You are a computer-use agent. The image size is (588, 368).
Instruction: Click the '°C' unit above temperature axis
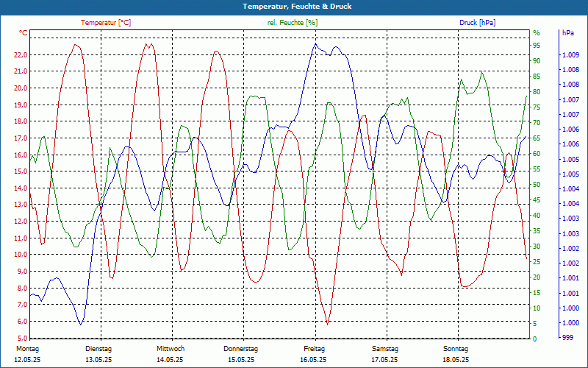pos(24,33)
